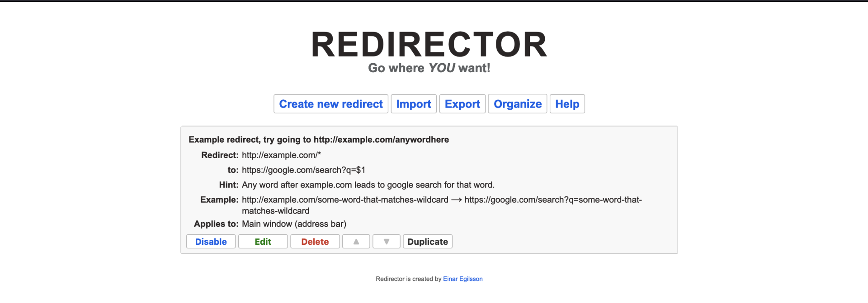The height and width of the screenshot is (303, 868).
Task: Click the hint text about google search
Action: tap(368, 185)
